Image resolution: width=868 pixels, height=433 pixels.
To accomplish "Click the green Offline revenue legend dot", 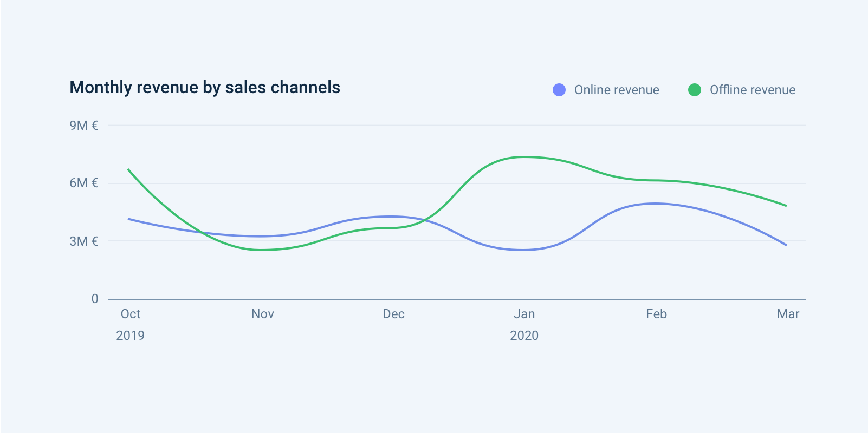I will pyautogui.click(x=694, y=90).
